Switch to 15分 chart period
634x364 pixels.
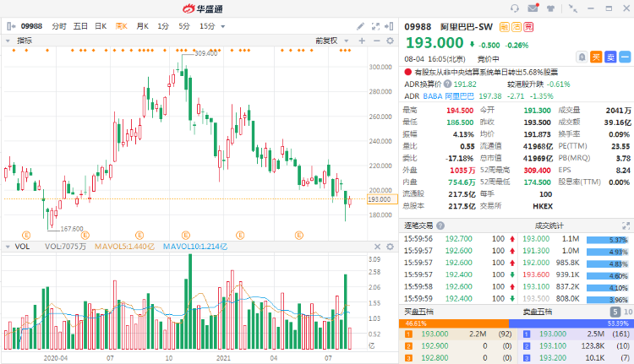[207, 26]
